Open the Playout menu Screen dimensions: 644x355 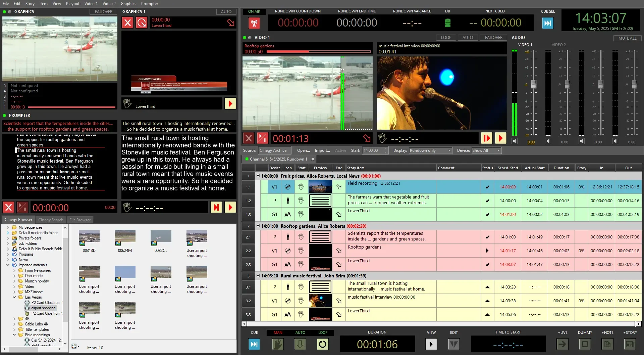click(x=72, y=4)
